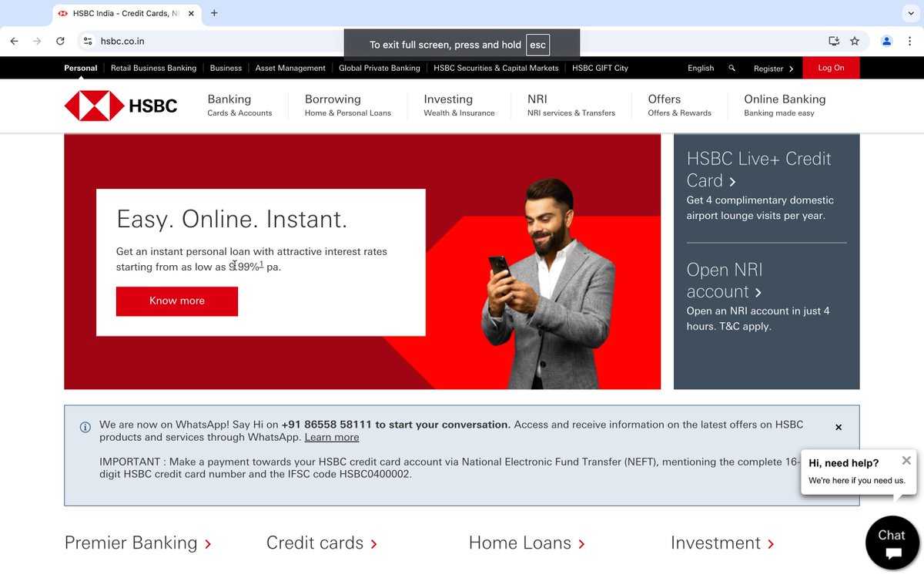Open HSBC Securities & Capital Markets
The height and width of the screenshot is (578, 924).
pyautogui.click(x=496, y=68)
